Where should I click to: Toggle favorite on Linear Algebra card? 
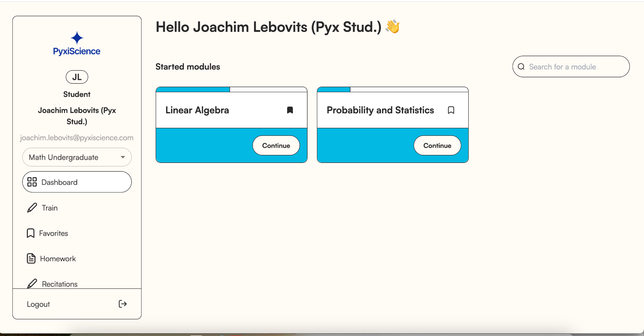point(290,110)
